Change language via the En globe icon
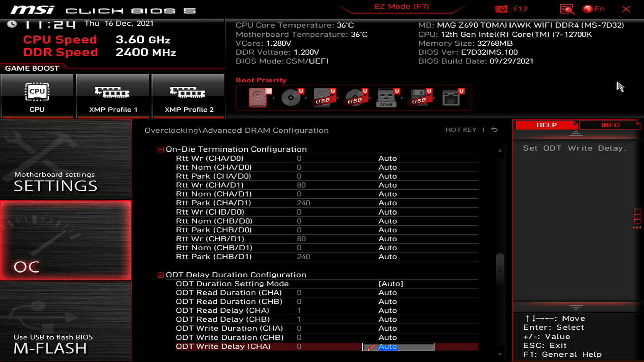The width and height of the screenshot is (644, 362). click(594, 9)
